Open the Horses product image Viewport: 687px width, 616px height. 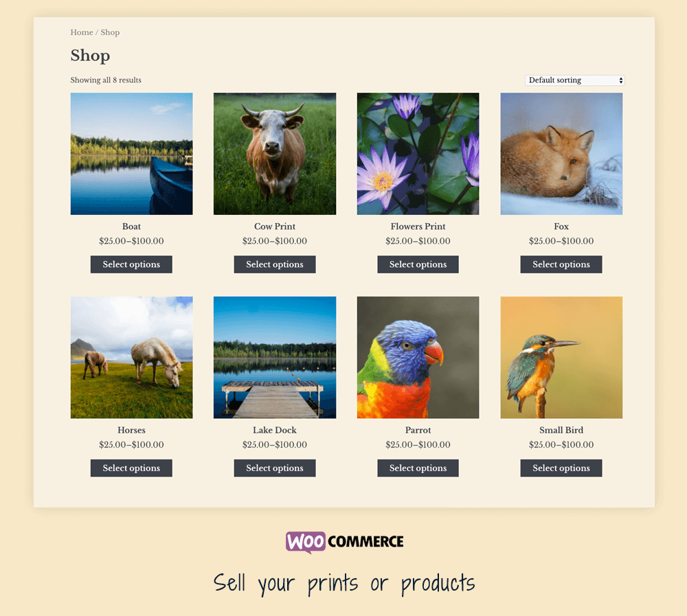point(131,358)
